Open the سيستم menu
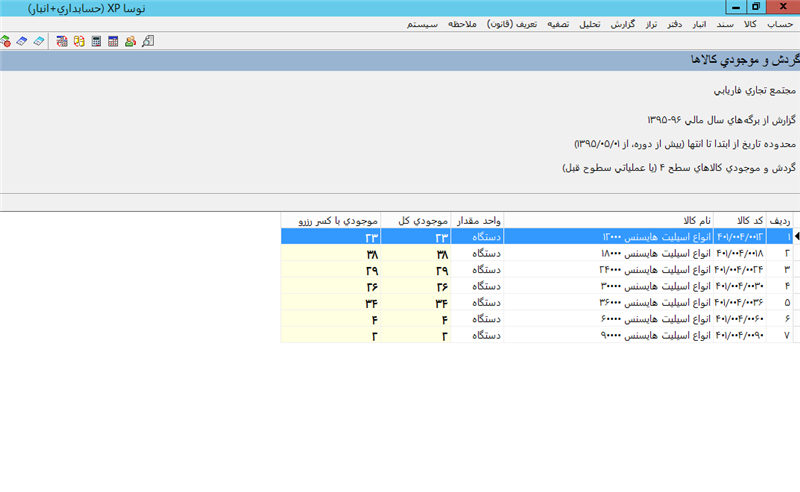The height and width of the screenshot is (492, 800). (x=427, y=23)
